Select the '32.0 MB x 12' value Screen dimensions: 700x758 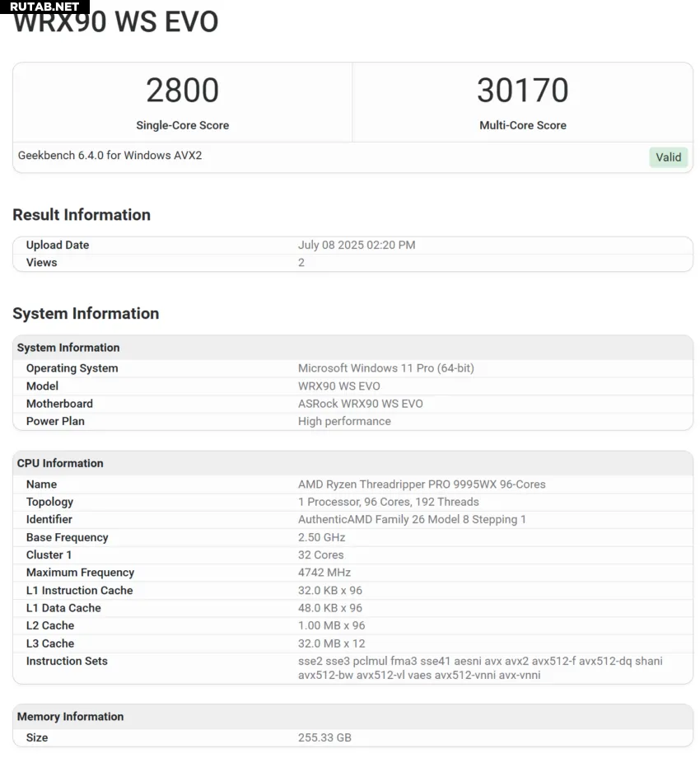[x=331, y=643]
